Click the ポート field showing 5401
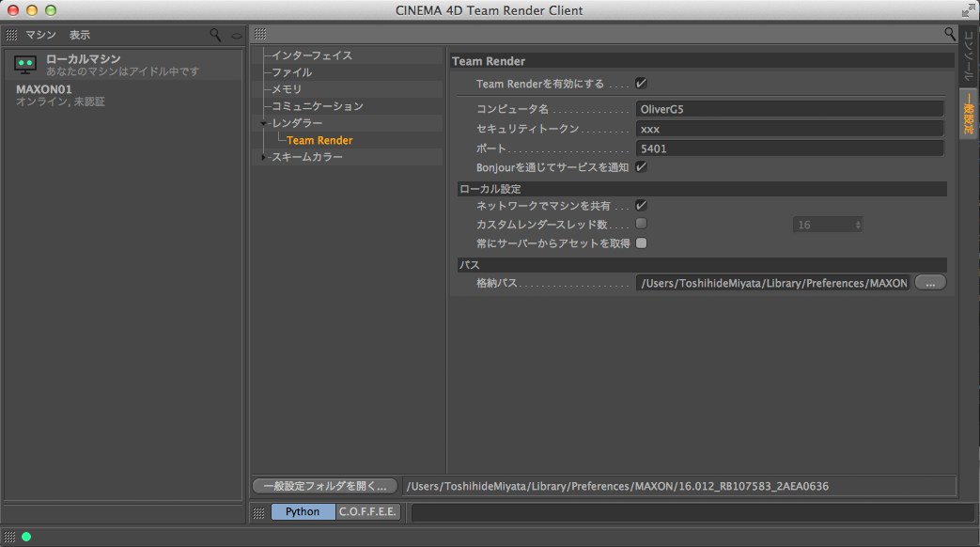980x547 pixels. pos(789,148)
